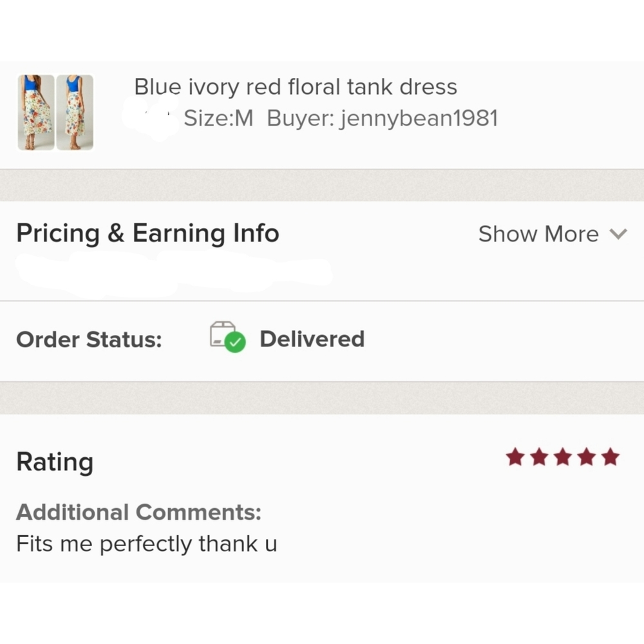Click the second rating star
Screen dimensions: 644x644
click(x=539, y=457)
